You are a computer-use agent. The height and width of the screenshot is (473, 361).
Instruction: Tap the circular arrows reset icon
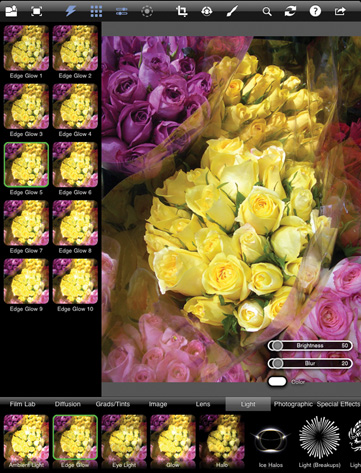click(290, 11)
